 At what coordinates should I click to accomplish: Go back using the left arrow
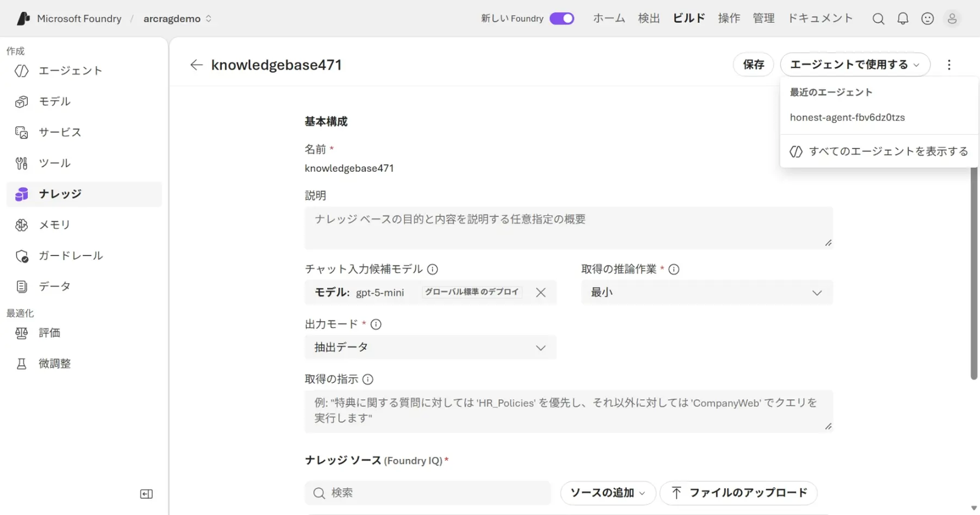click(196, 65)
